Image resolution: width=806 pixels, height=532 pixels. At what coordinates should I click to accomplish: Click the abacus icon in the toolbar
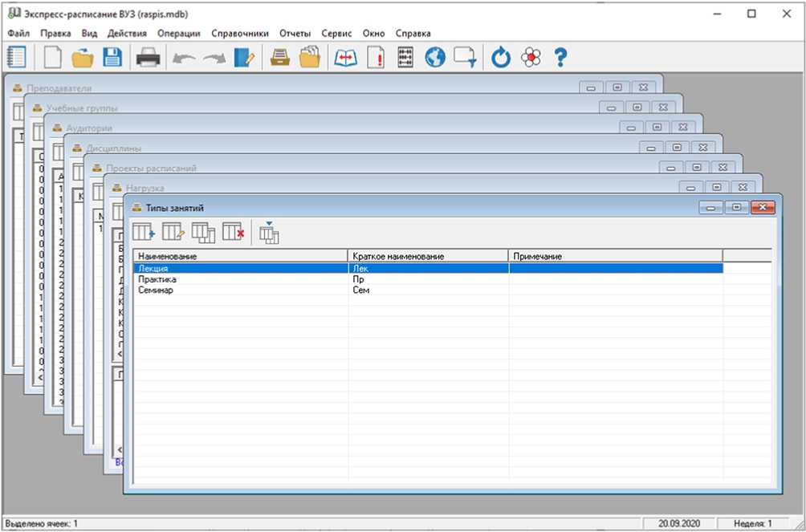(x=405, y=58)
